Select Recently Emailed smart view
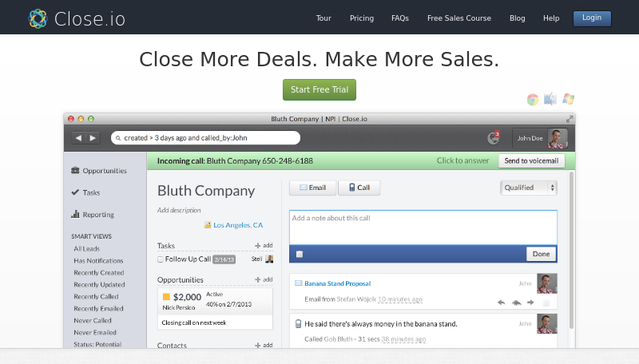639x364 pixels. coord(98,309)
